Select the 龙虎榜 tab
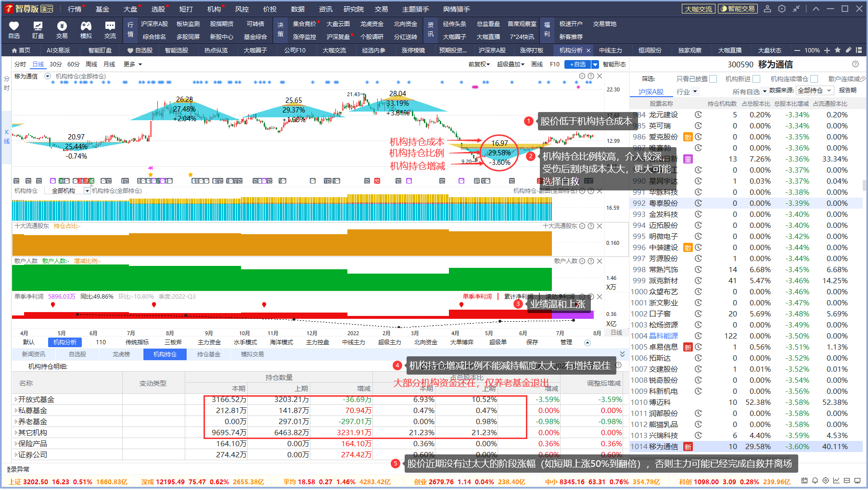Viewport: 868px width, 490px height. (x=121, y=354)
